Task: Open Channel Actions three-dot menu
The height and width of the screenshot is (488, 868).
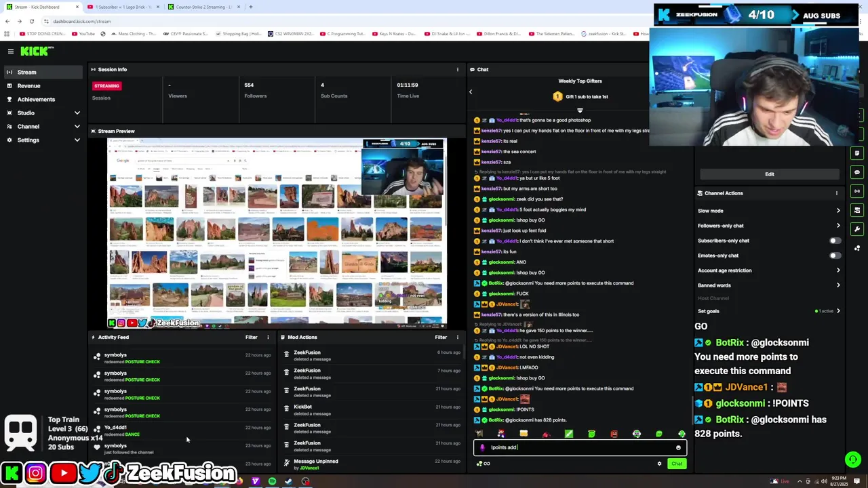Action: (x=836, y=193)
